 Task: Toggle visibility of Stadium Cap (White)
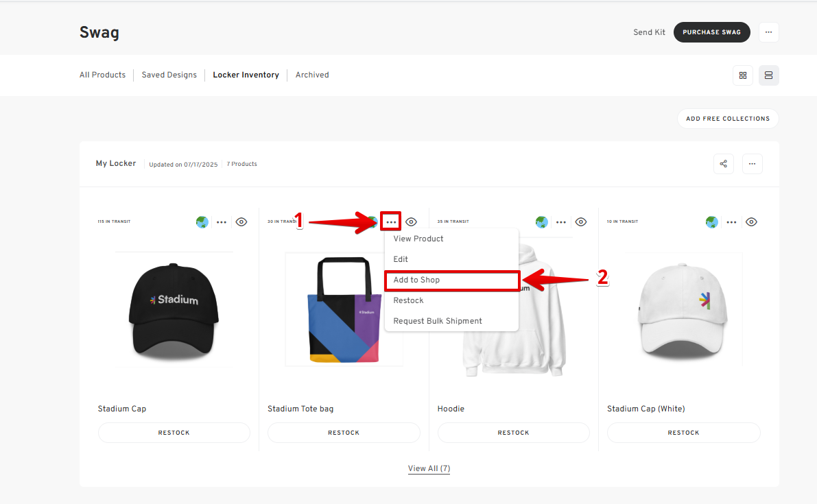coord(750,221)
